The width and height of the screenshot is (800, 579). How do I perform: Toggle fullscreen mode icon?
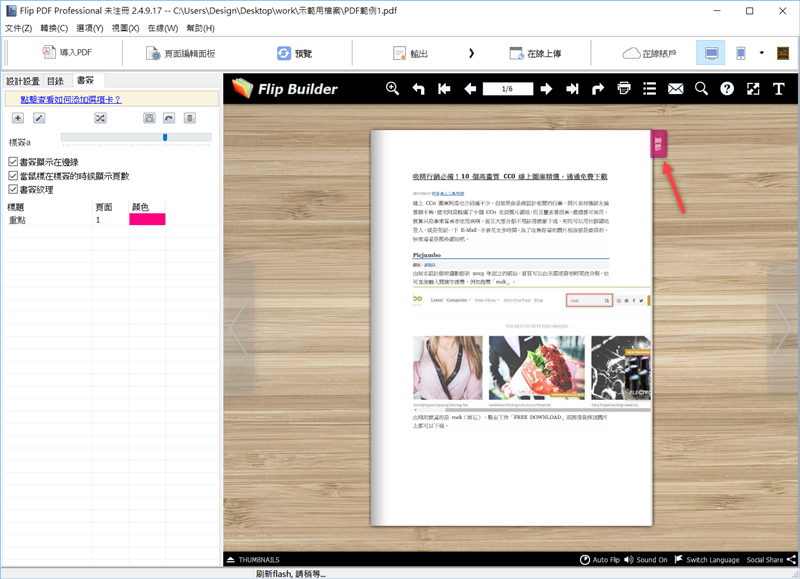click(x=753, y=89)
